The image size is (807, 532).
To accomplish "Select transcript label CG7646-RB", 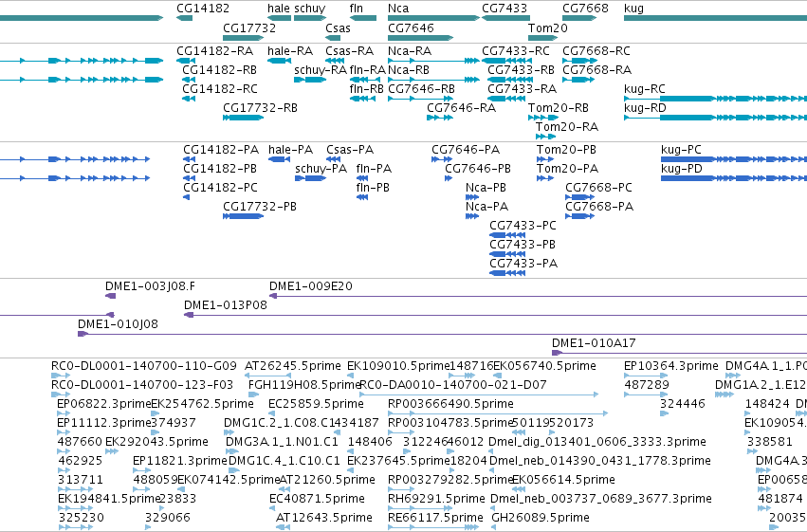I will [421, 89].
